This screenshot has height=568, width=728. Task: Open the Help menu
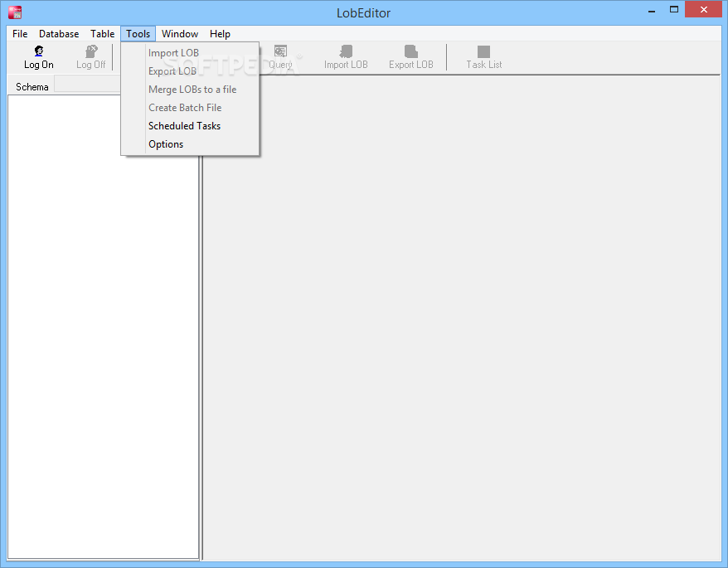(220, 34)
